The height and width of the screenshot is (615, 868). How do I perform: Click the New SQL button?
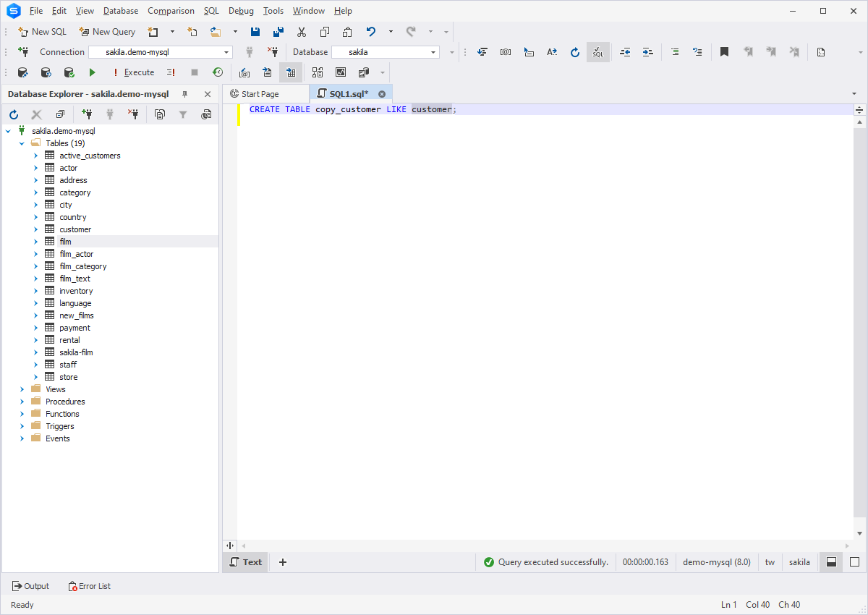point(43,32)
